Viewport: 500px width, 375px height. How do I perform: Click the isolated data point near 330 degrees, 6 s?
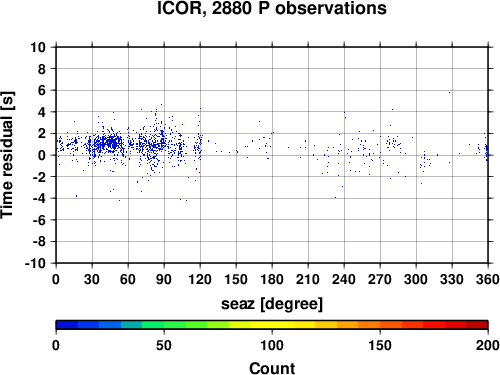pyautogui.click(x=449, y=93)
